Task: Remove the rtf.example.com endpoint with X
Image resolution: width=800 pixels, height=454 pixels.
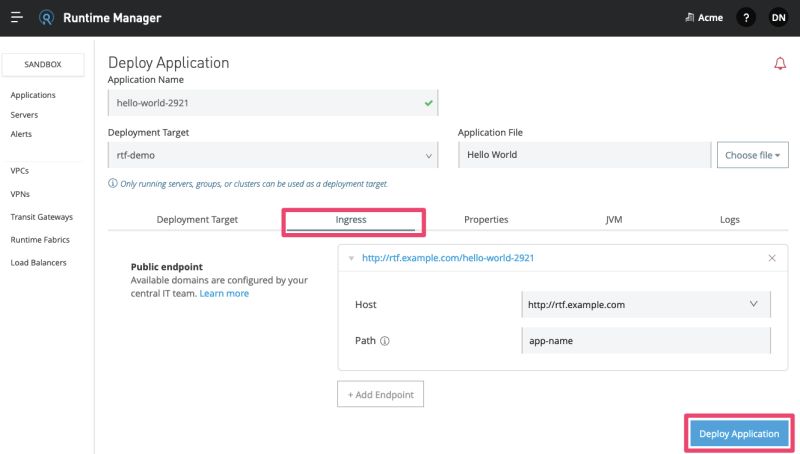Action: point(772,258)
